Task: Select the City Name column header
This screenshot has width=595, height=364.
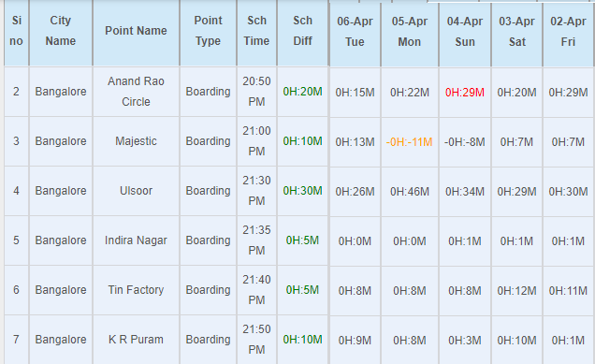Action: coord(60,31)
